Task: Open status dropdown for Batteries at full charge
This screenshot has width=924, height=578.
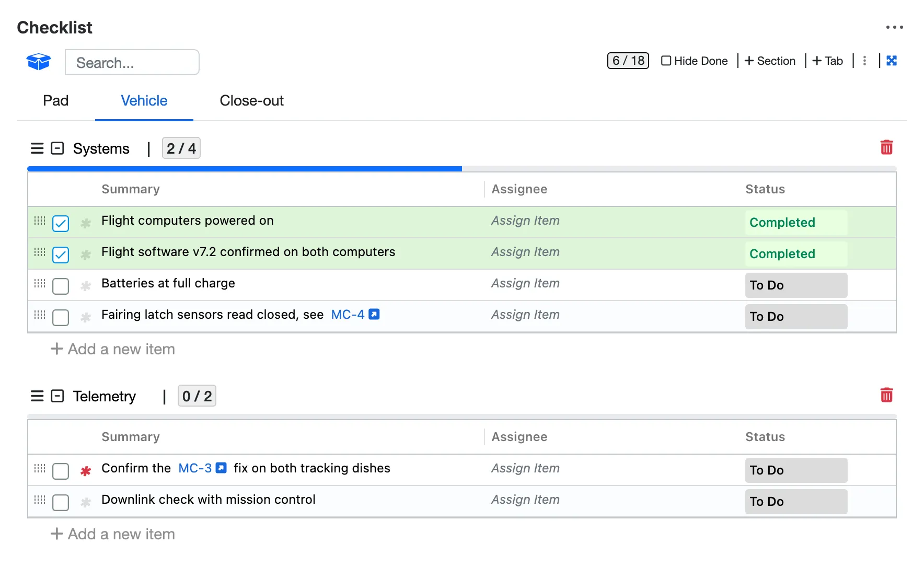Action: tap(796, 285)
